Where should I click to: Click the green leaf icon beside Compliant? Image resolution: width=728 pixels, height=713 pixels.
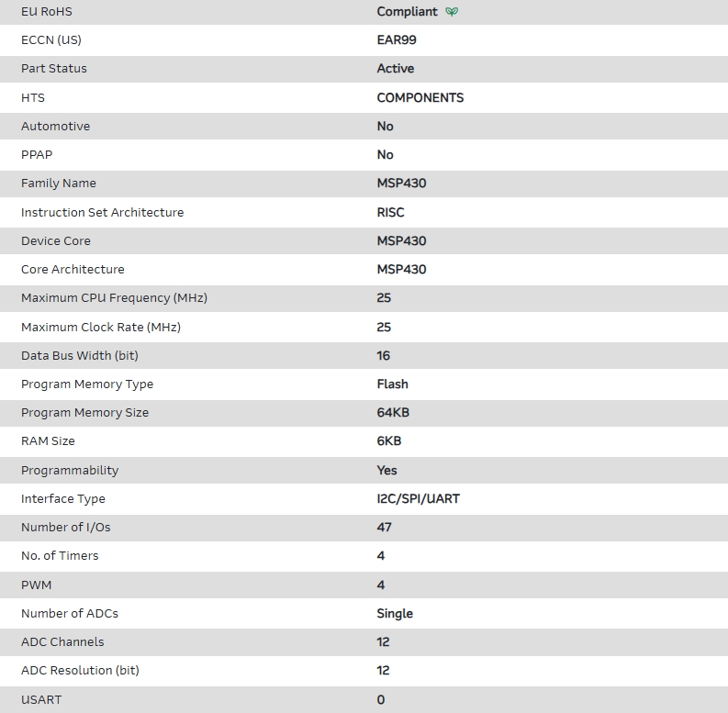click(451, 12)
